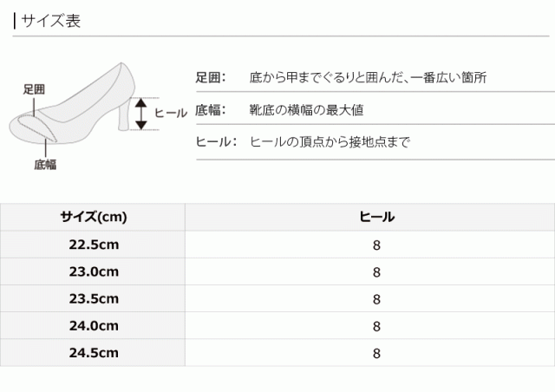Click the ヒール column header in table

click(x=376, y=217)
